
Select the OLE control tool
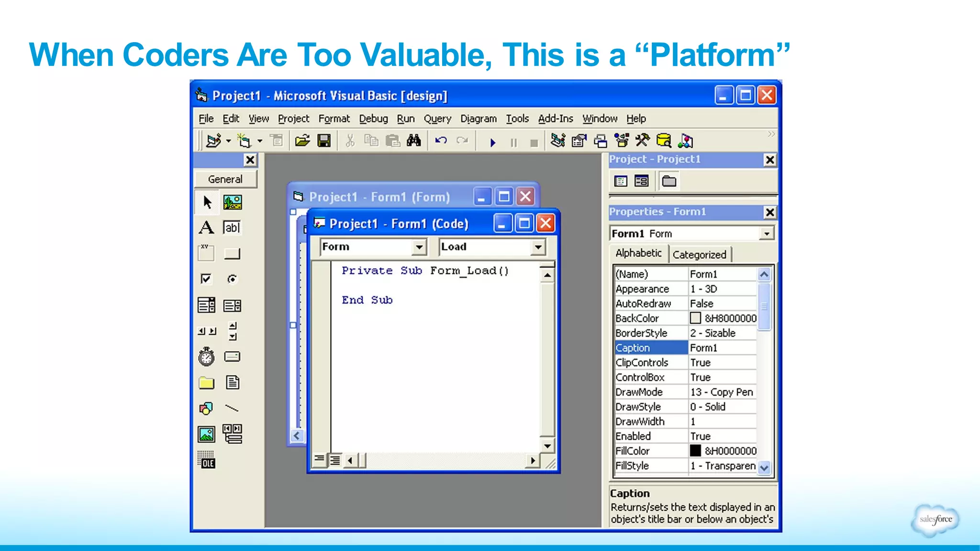(x=206, y=460)
